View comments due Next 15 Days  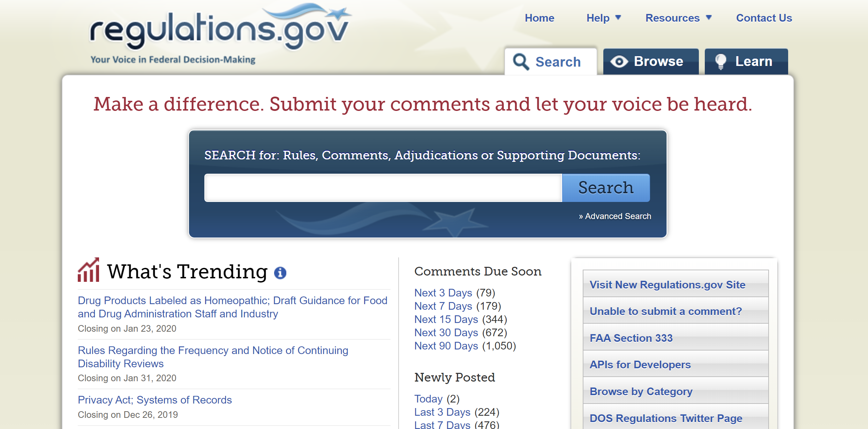446,319
